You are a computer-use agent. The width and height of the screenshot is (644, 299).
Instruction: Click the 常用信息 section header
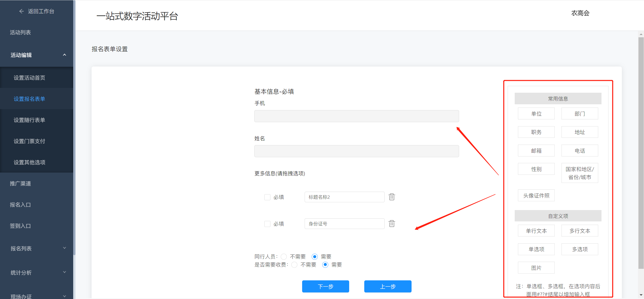pos(558,98)
